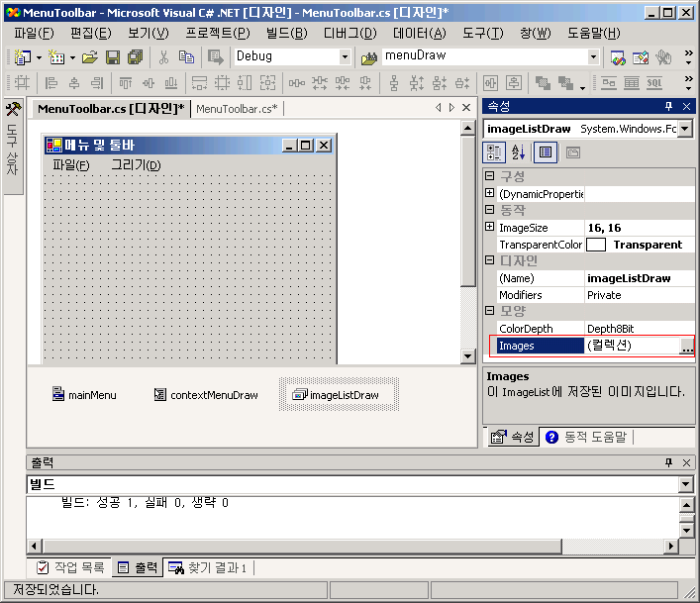Click the Save toolbar icon
Viewport: 700px width, 603px height.
113,57
